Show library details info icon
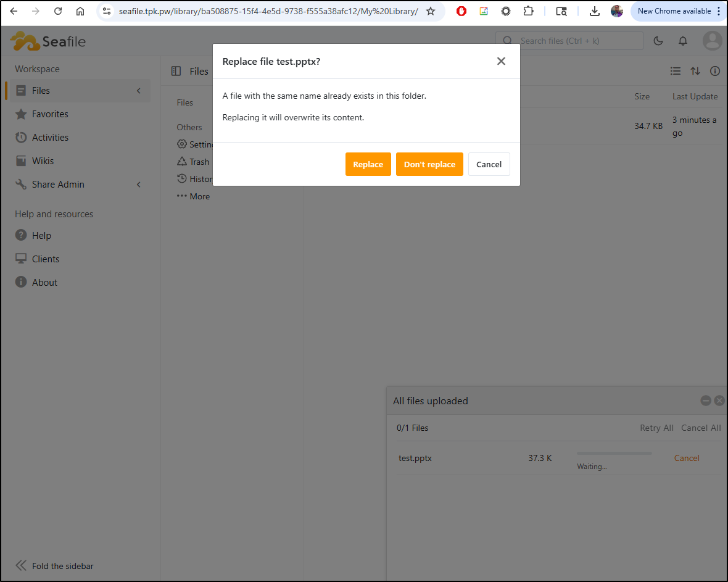The height and width of the screenshot is (582, 728). point(715,71)
